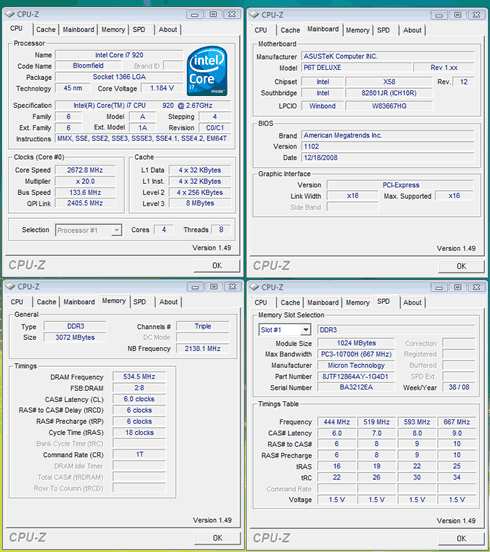
Task: Switch to Mainboard tab in SPD window
Action: 323,303
